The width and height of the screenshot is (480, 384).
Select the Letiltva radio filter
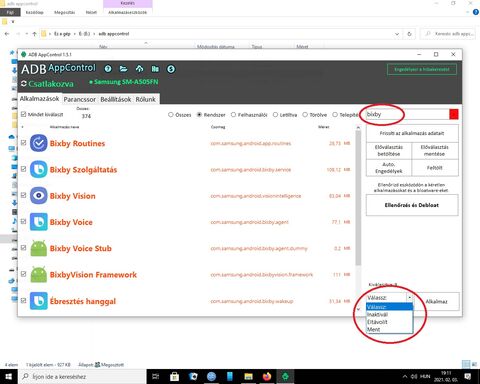[x=275, y=115]
